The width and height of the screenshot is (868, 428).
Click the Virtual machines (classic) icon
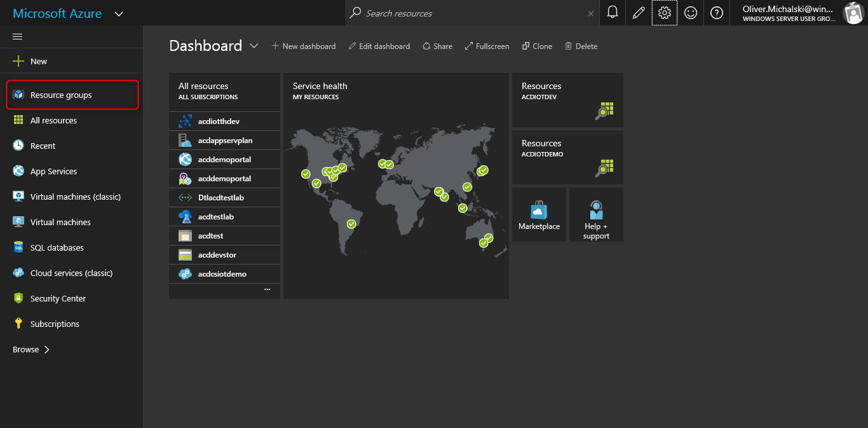click(x=18, y=197)
